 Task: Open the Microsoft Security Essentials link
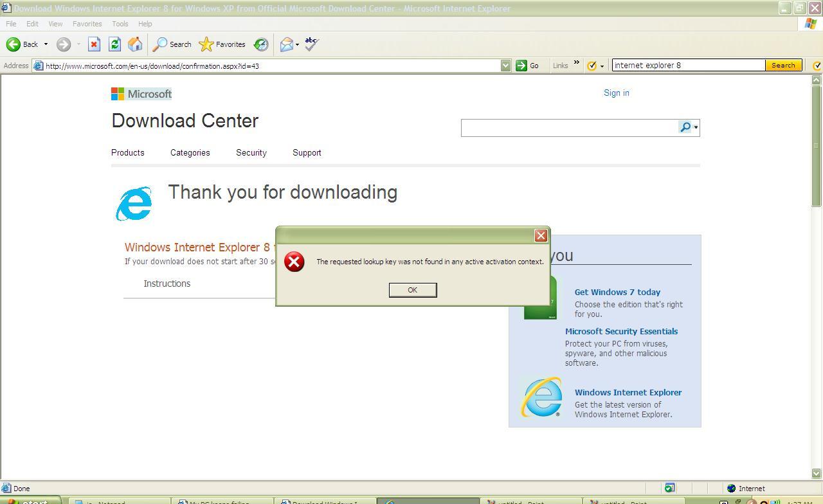pos(621,332)
